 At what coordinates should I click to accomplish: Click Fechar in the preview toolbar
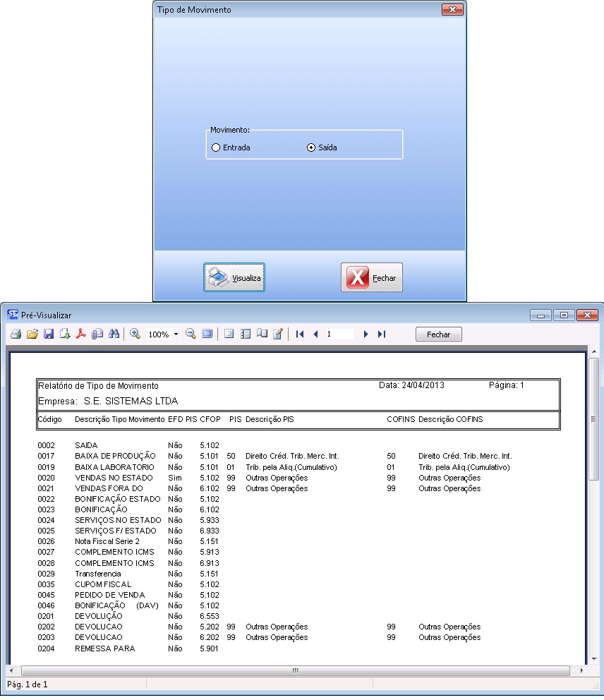coord(438,334)
